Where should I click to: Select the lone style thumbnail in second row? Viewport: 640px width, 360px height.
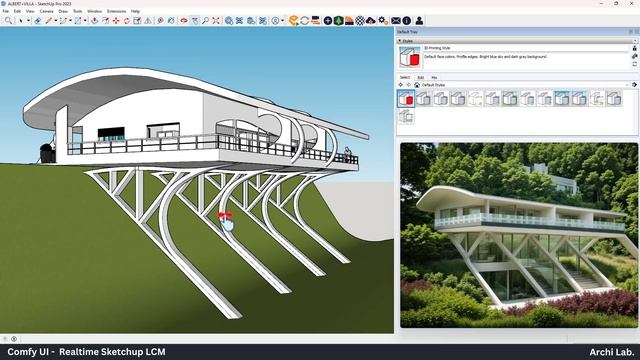[x=406, y=116]
